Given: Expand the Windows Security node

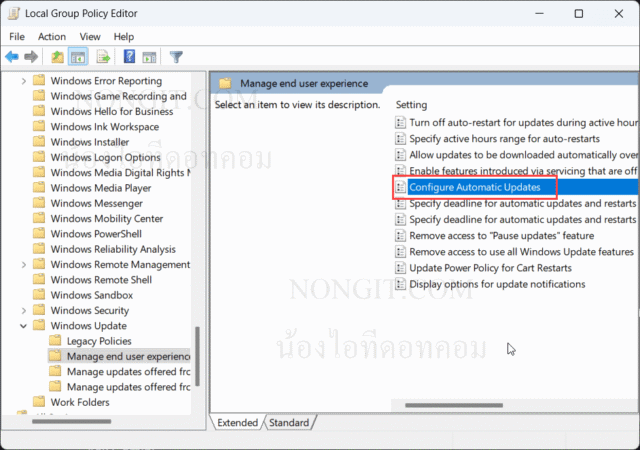Looking at the screenshot, I should click(x=24, y=310).
